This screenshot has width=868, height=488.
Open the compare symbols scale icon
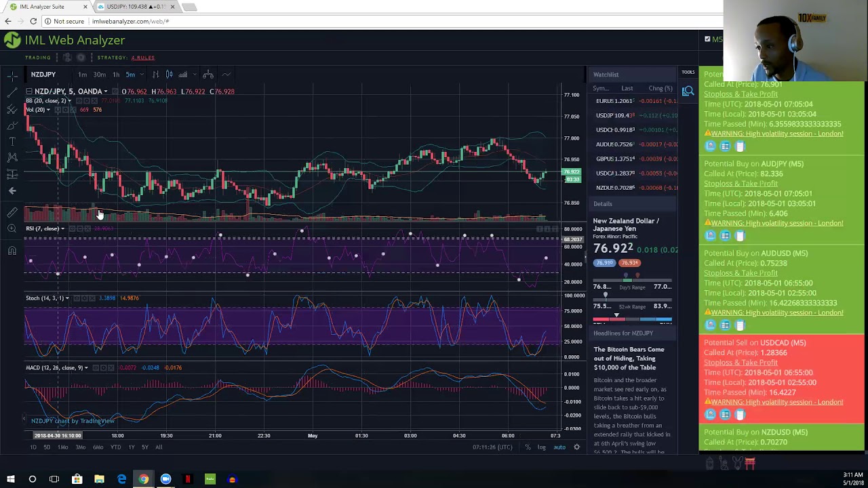click(x=208, y=75)
